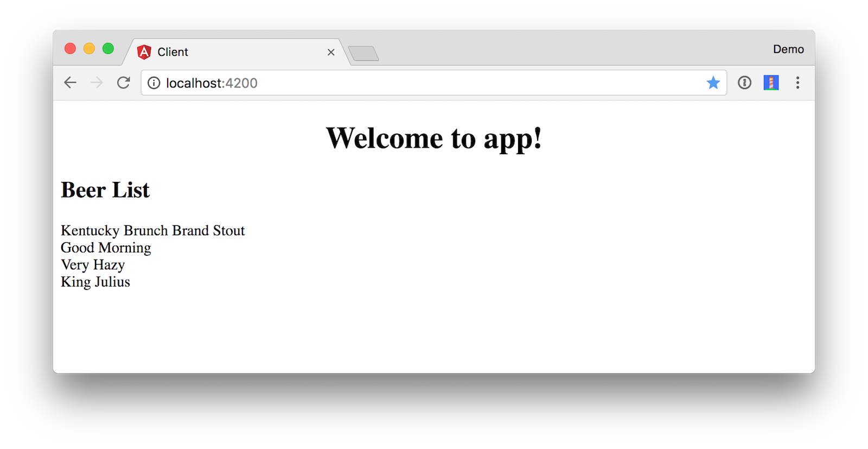Viewport: 868px width, 449px height.
Task: Focus the localhost:4200 address bar
Action: click(x=423, y=83)
